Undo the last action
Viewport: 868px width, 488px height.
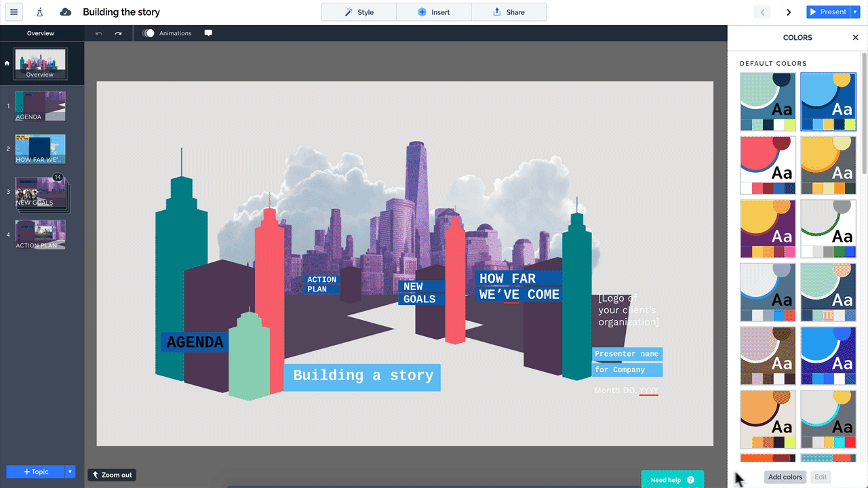[99, 33]
